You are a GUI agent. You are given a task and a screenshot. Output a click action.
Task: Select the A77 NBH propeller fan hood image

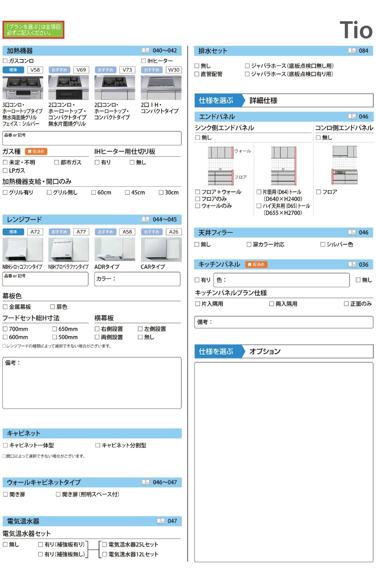tap(69, 250)
